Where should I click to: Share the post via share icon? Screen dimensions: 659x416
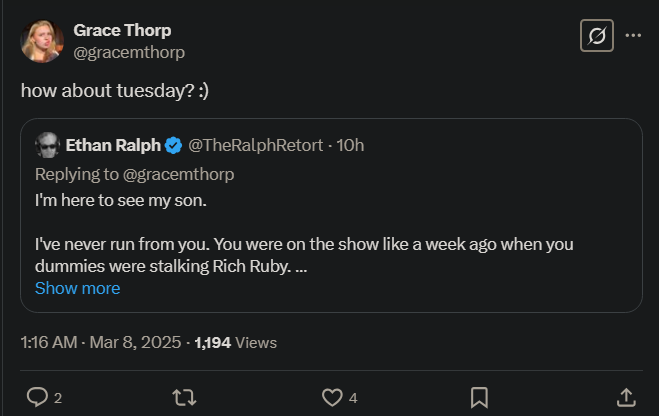pyautogui.click(x=626, y=397)
